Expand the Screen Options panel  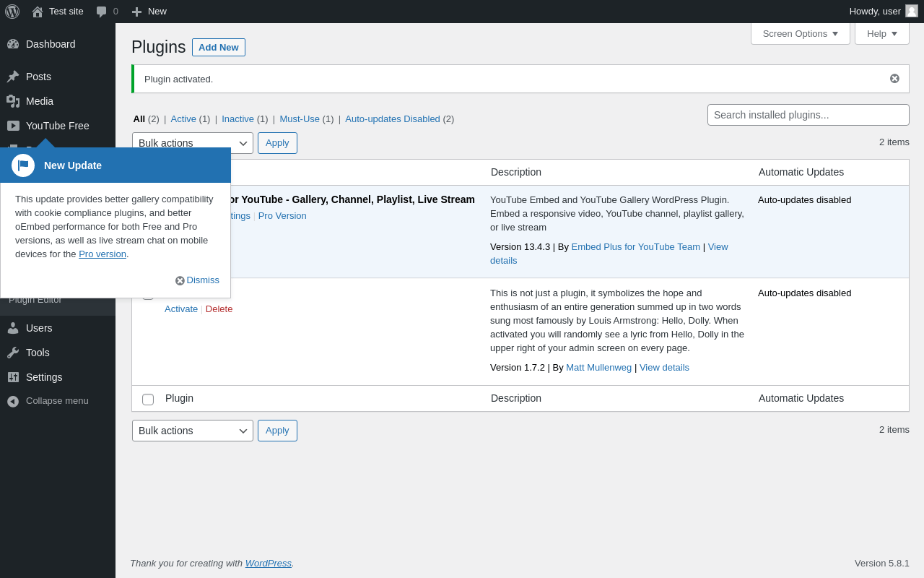coord(800,33)
